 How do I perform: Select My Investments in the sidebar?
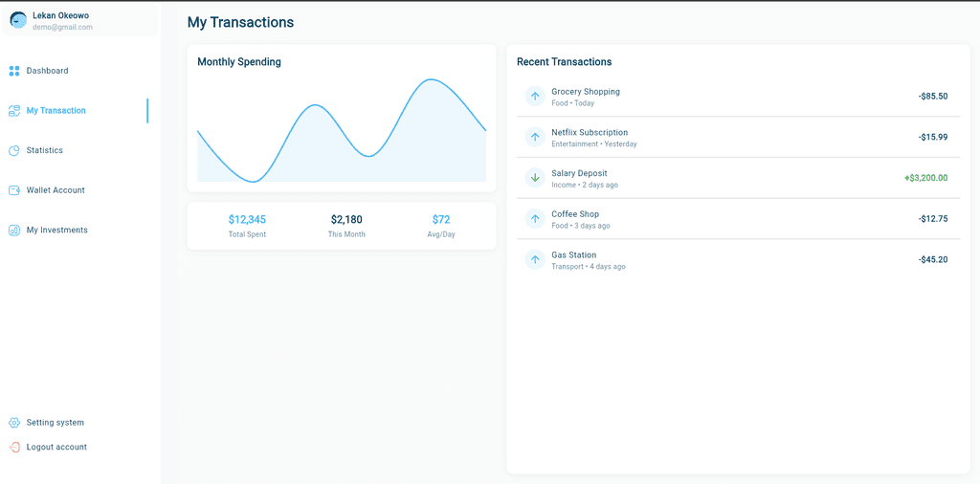coord(56,231)
